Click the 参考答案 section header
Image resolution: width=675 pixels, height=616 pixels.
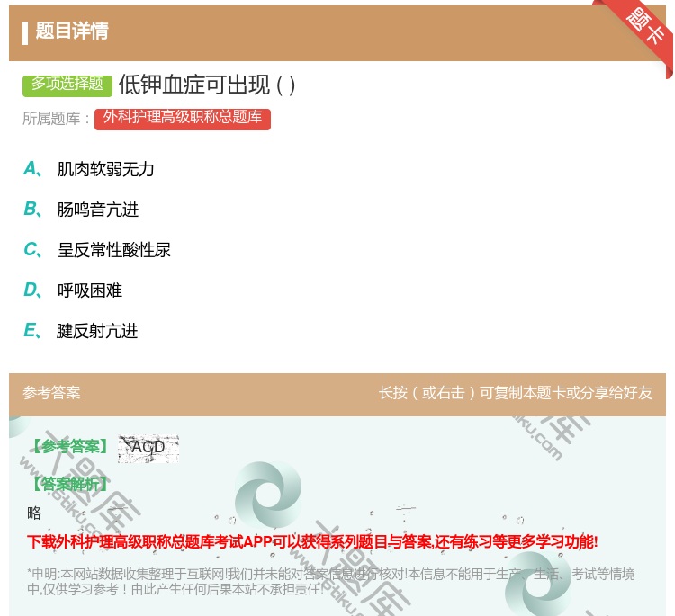coord(51,393)
